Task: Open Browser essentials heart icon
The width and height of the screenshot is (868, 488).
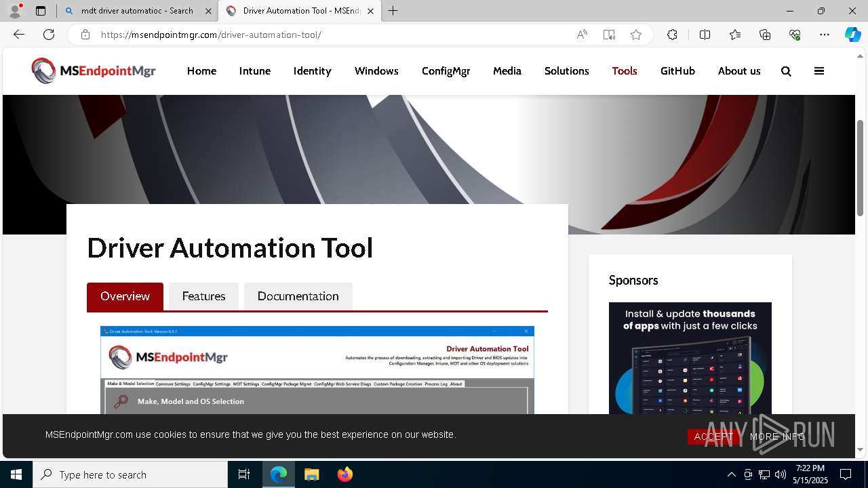Action: tap(795, 35)
